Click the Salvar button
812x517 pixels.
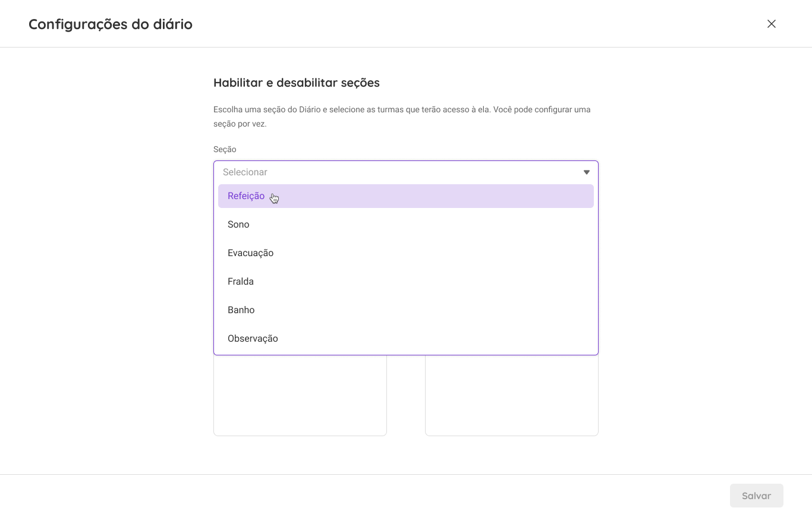757,496
